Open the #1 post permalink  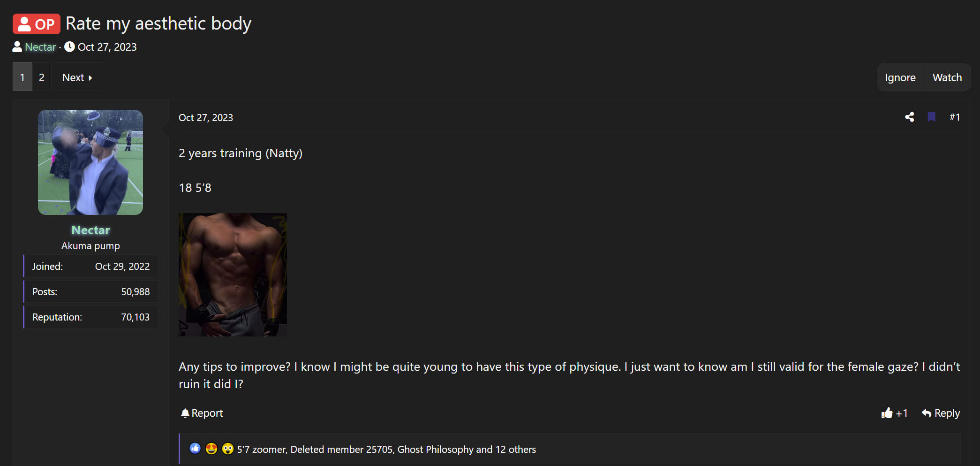[x=955, y=117]
